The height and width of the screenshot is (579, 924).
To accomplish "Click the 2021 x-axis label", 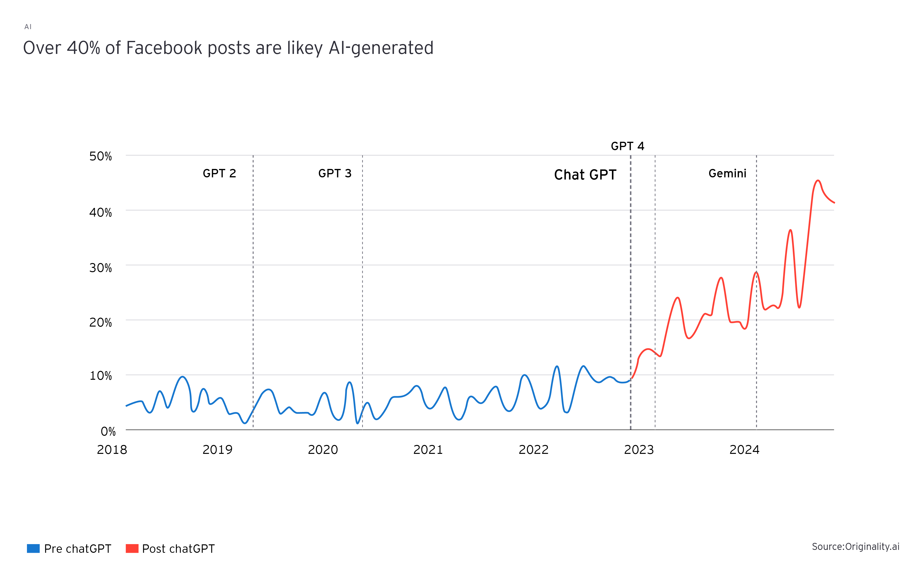I will coord(428,450).
